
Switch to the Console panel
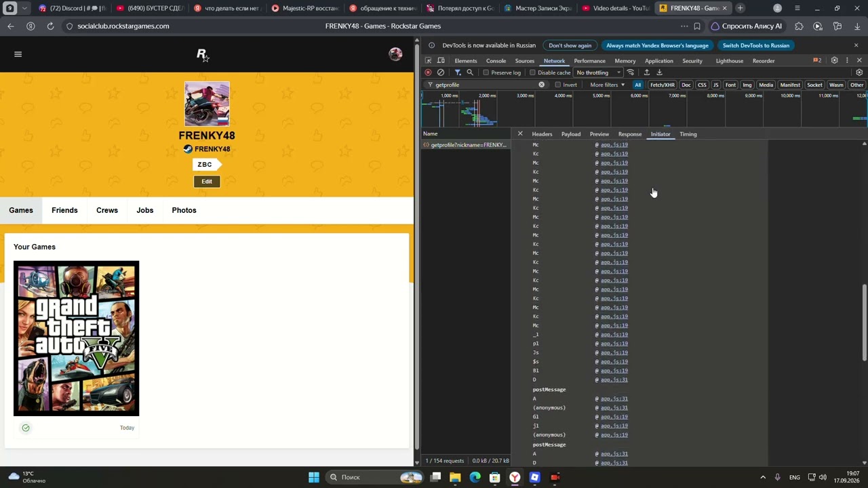coord(496,61)
